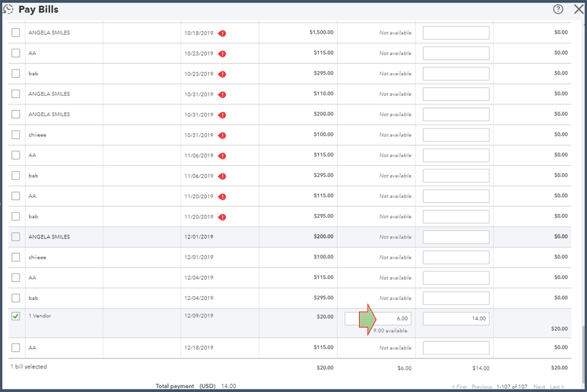Click overdue icon on chiieee 10/31/2019 row
The width and height of the screenshot is (587, 392).
coord(222,136)
